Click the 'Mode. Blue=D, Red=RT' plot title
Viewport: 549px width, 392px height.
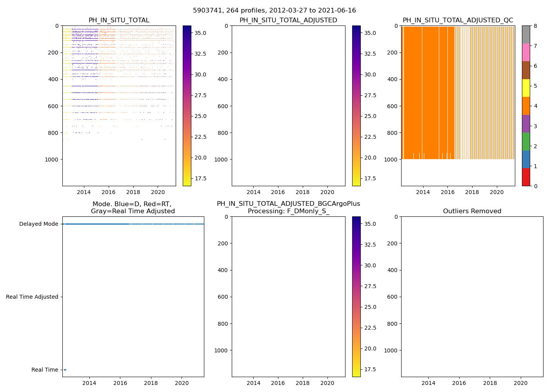tap(132, 204)
